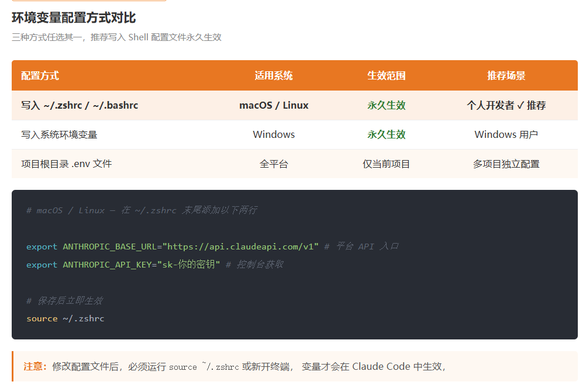Select the 生效范围 column header
Screen dimensions: 586x392
click(x=386, y=76)
